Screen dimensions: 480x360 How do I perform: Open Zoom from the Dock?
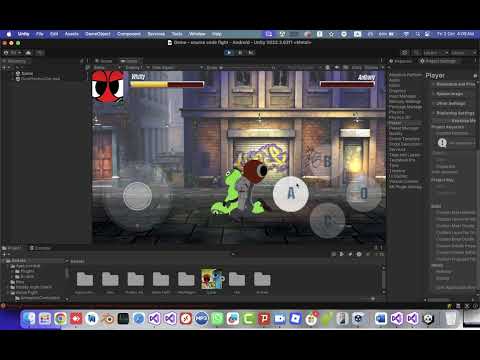tap(280, 319)
